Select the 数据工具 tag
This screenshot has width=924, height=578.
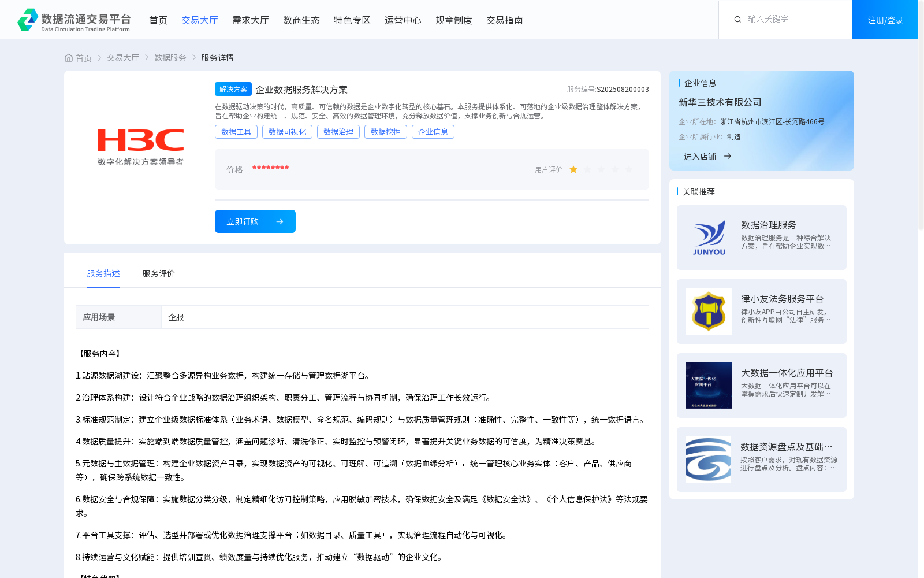[x=236, y=132]
